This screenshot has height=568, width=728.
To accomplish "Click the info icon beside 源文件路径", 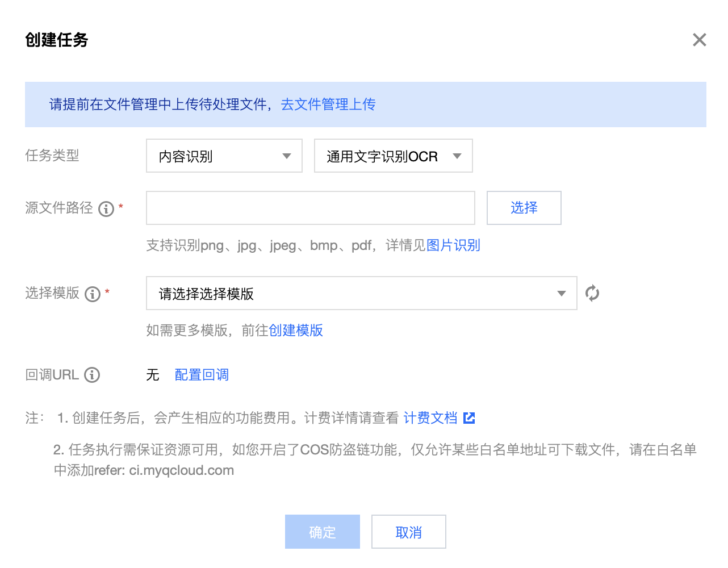I will tap(106, 209).
